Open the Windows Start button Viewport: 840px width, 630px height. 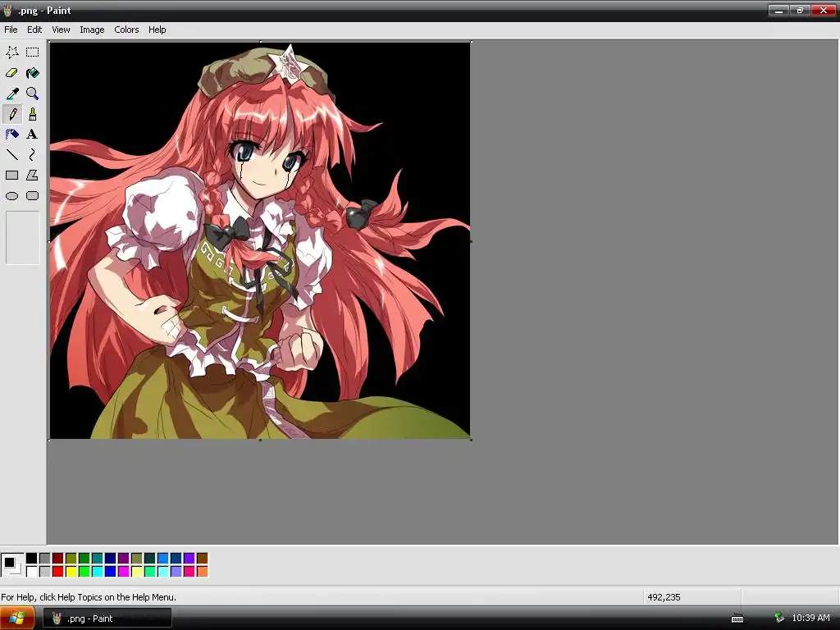pyautogui.click(x=17, y=619)
